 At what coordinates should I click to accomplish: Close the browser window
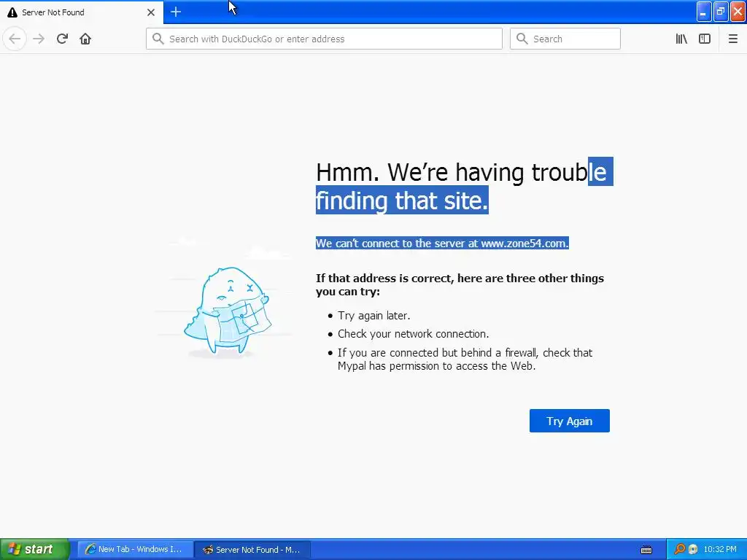pyautogui.click(x=738, y=12)
